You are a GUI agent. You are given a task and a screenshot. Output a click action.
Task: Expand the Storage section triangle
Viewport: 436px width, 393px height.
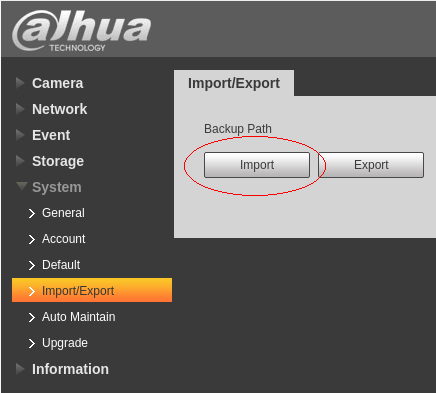coord(20,161)
